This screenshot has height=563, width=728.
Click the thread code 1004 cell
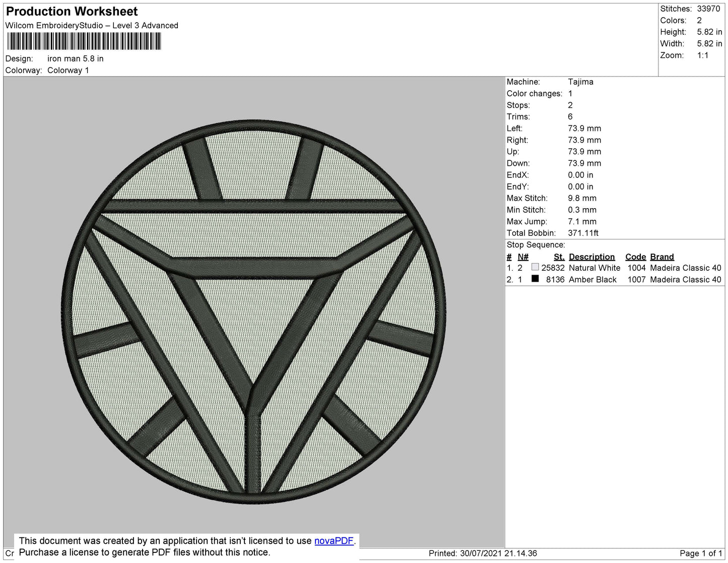click(x=636, y=268)
